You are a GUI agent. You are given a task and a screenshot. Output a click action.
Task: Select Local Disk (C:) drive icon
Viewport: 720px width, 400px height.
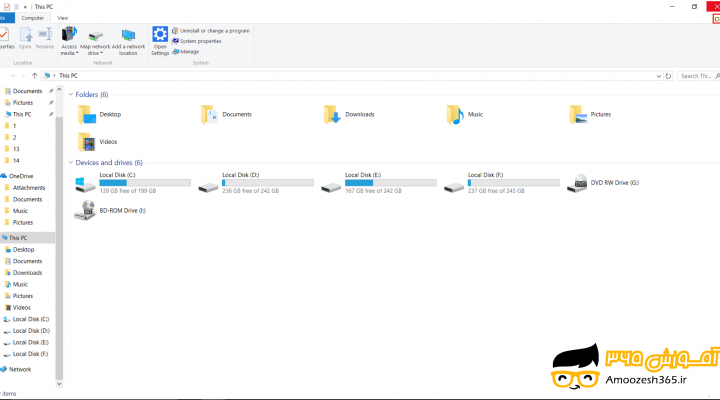pyautogui.click(x=85, y=184)
